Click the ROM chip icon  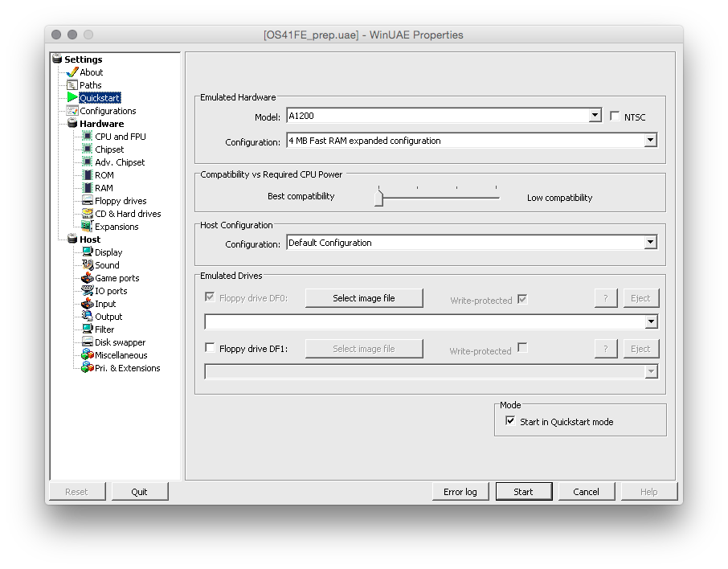pyautogui.click(x=88, y=175)
